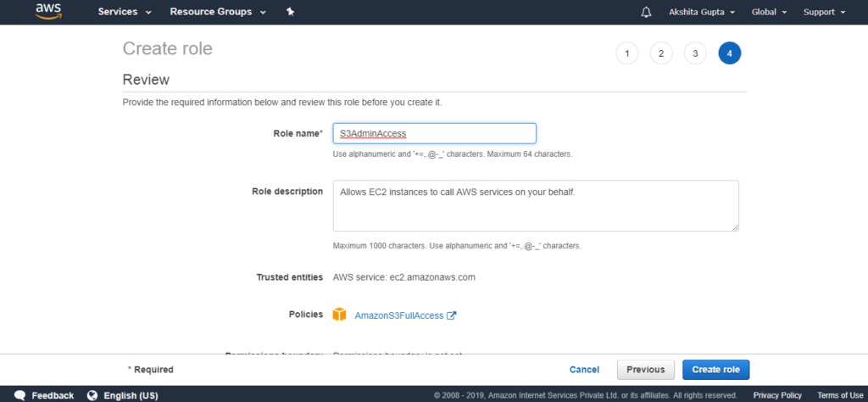
Task: Expand the Support menu
Action: (824, 12)
